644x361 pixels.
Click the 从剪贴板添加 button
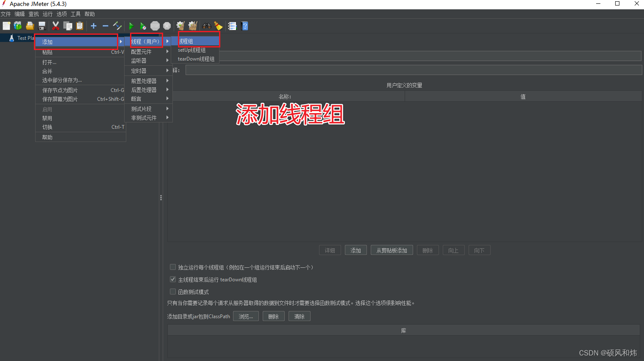coord(392,250)
